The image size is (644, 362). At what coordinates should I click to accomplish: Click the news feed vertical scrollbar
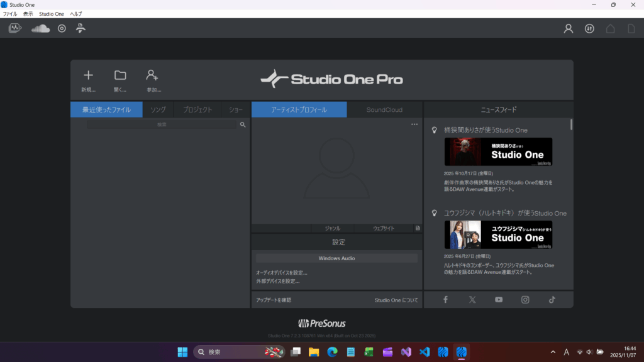[x=571, y=124]
